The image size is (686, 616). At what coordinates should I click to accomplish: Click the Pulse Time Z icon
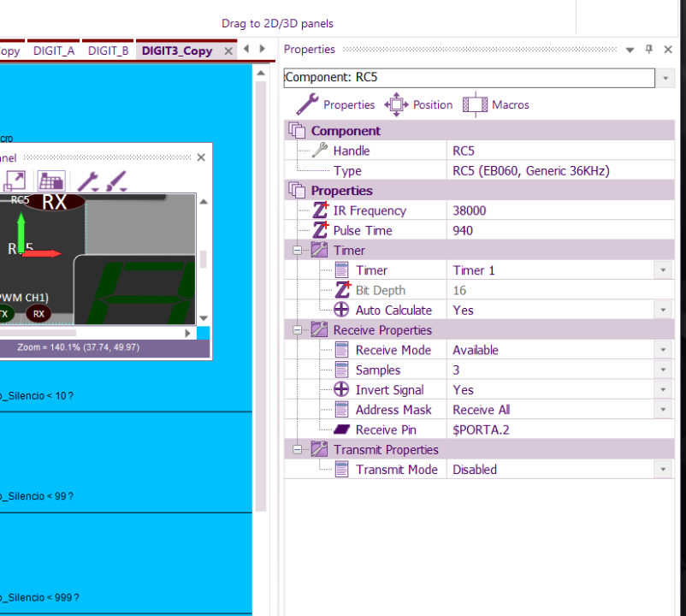[320, 230]
